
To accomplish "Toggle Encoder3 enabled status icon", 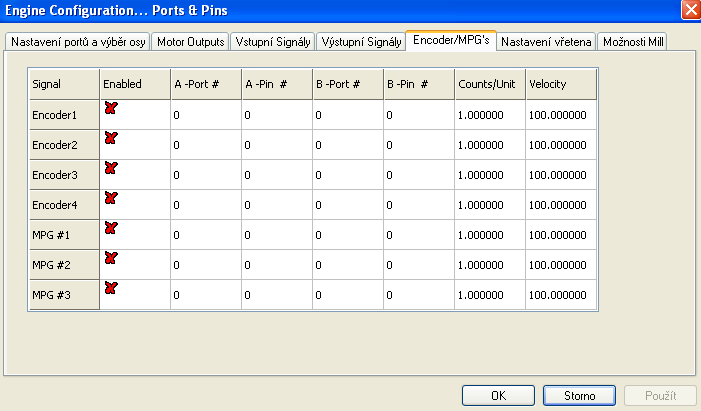I will 110,168.
